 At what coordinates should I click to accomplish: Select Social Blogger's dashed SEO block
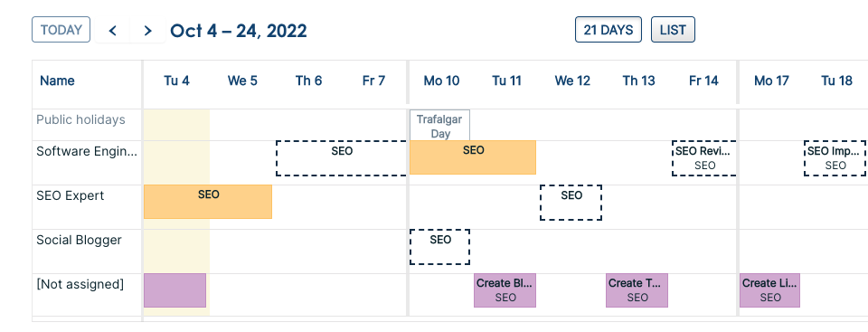point(440,247)
